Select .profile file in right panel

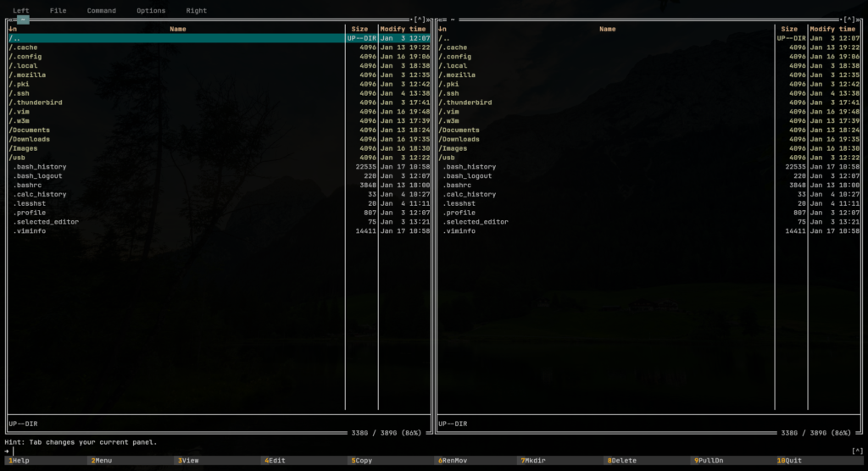point(648,213)
